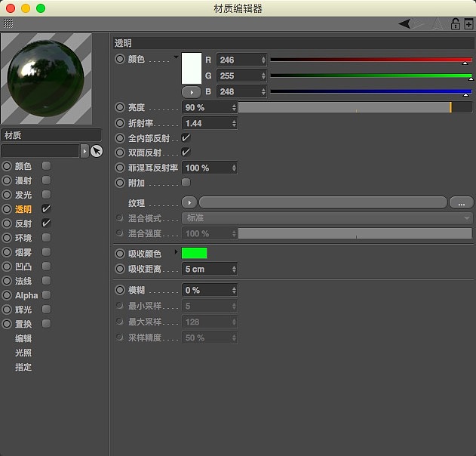Click channel dot beside 发光 in left list
The width and height of the screenshot is (476, 456).
pos(7,195)
